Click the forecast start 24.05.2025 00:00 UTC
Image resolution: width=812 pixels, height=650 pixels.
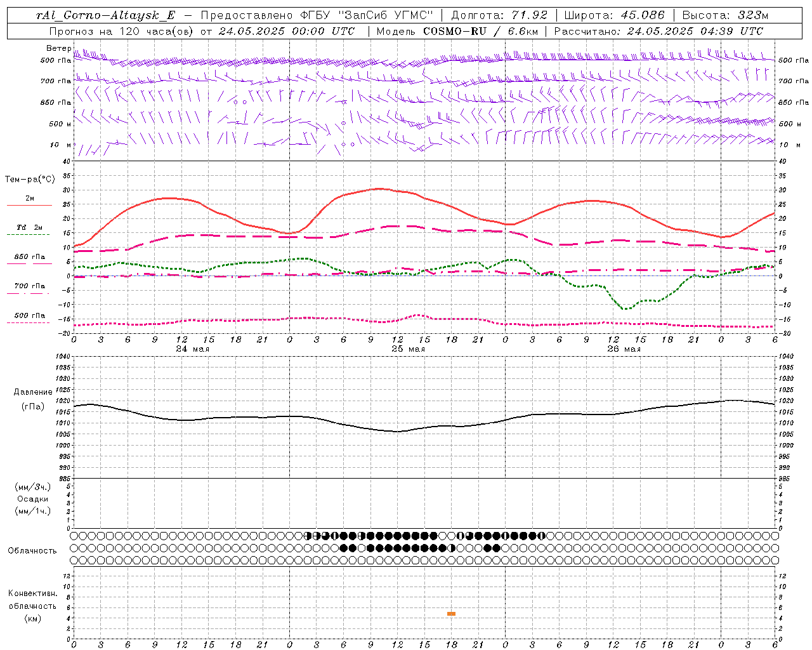click(x=286, y=31)
